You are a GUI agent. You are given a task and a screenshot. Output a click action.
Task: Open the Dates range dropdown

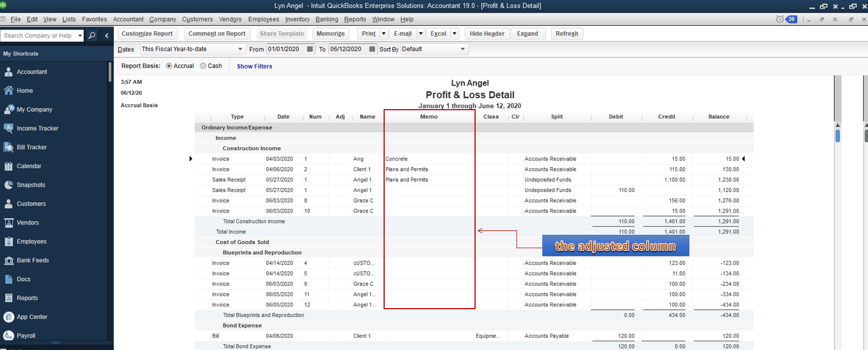pos(240,49)
